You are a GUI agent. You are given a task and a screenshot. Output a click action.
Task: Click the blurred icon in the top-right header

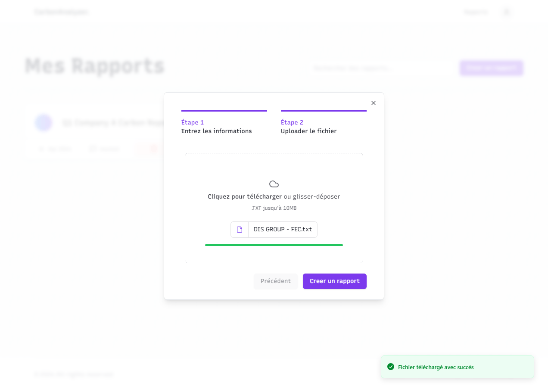pos(507,12)
